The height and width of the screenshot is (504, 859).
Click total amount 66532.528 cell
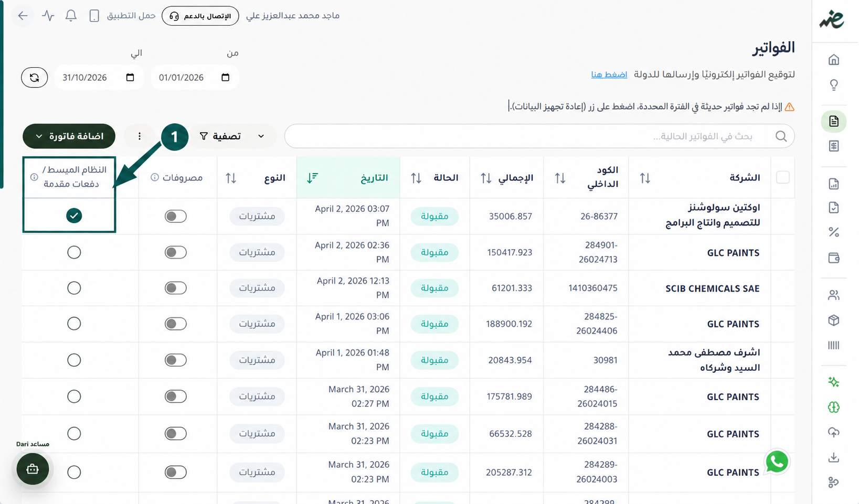click(x=510, y=434)
